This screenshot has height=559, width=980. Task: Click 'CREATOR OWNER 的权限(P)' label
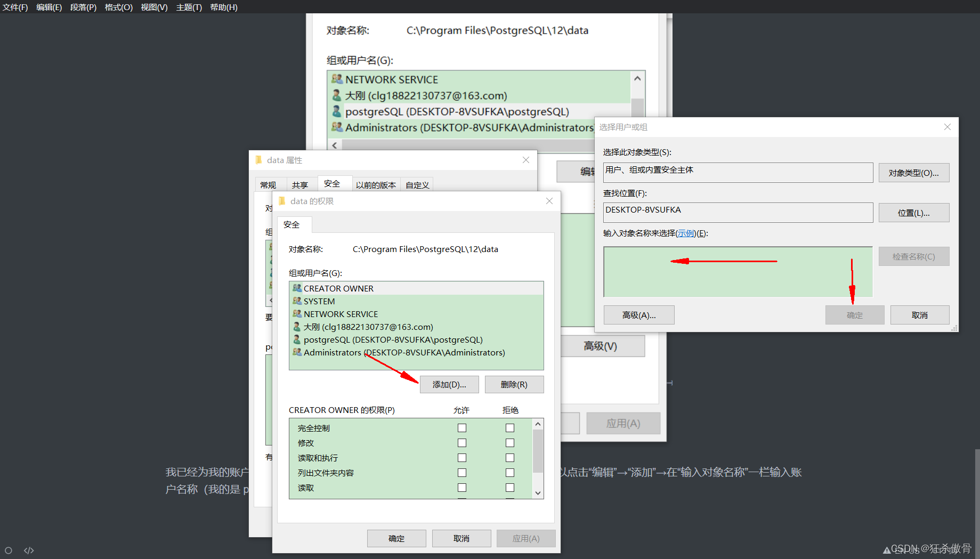342,410
